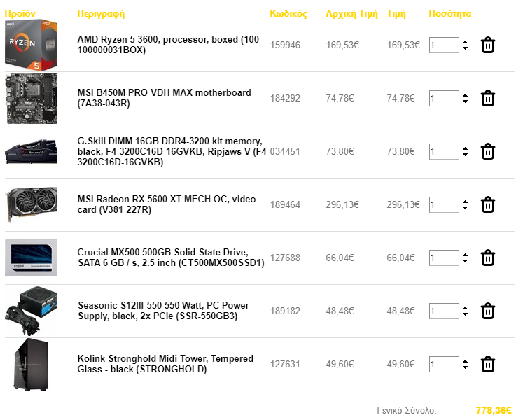The height and width of the screenshot is (420, 516).
Task: Open MSI B450M PRO-VDH MAX description link
Action: click(x=164, y=98)
